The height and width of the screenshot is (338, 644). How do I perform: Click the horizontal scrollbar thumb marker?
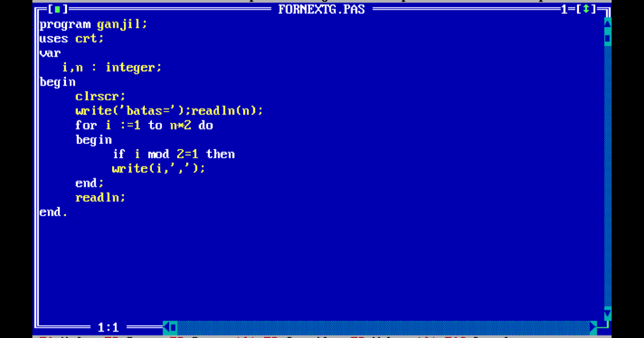coord(173,327)
